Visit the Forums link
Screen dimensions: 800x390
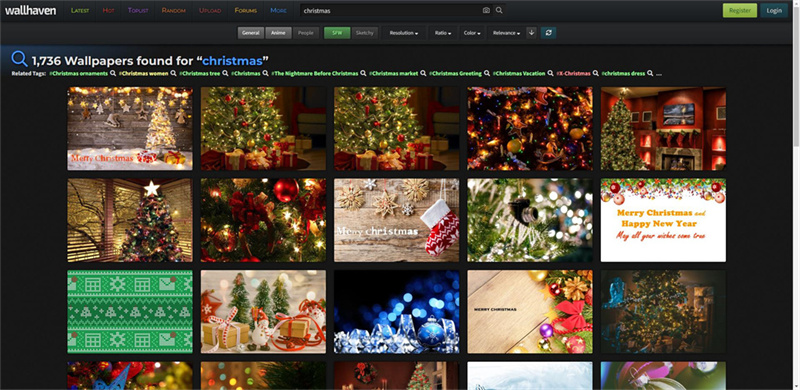coord(245,10)
